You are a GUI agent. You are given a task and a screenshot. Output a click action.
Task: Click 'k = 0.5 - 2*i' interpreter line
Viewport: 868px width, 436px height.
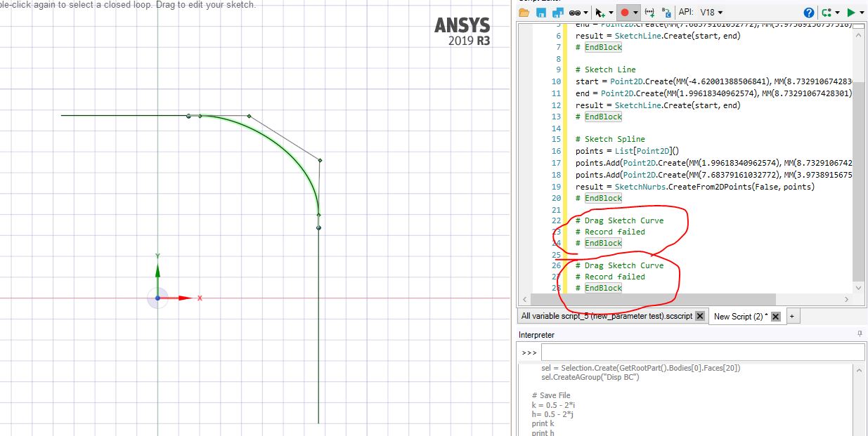(554, 405)
